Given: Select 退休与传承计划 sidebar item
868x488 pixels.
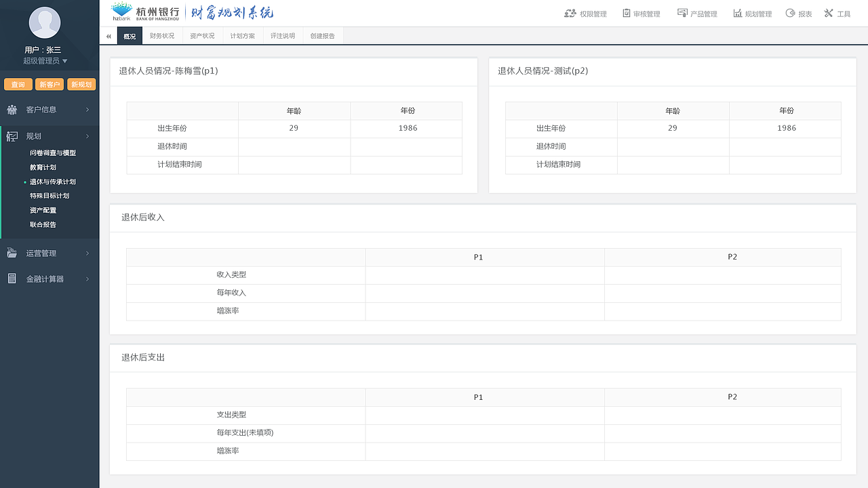Looking at the screenshot, I should (53, 182).
